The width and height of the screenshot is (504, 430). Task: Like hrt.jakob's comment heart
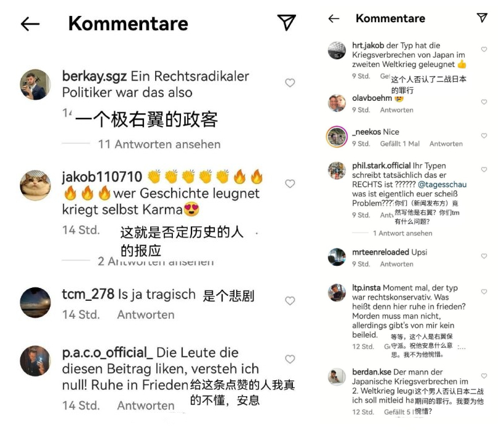[484, 49]
